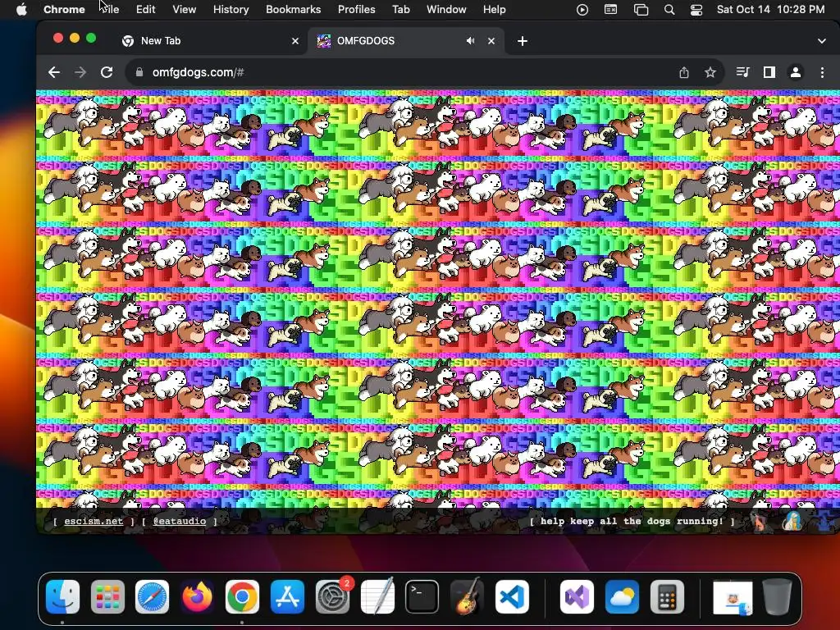
Task: Open the @eataudio link
Action: (180, 521)
